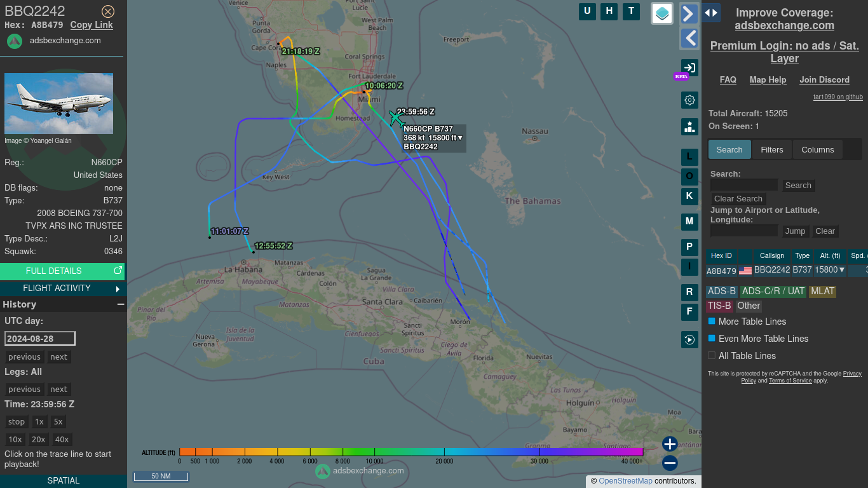This screenshot has width=868, height=488.
Task: Click the login arrow icon above BETA
Action: tap(689, 67)
